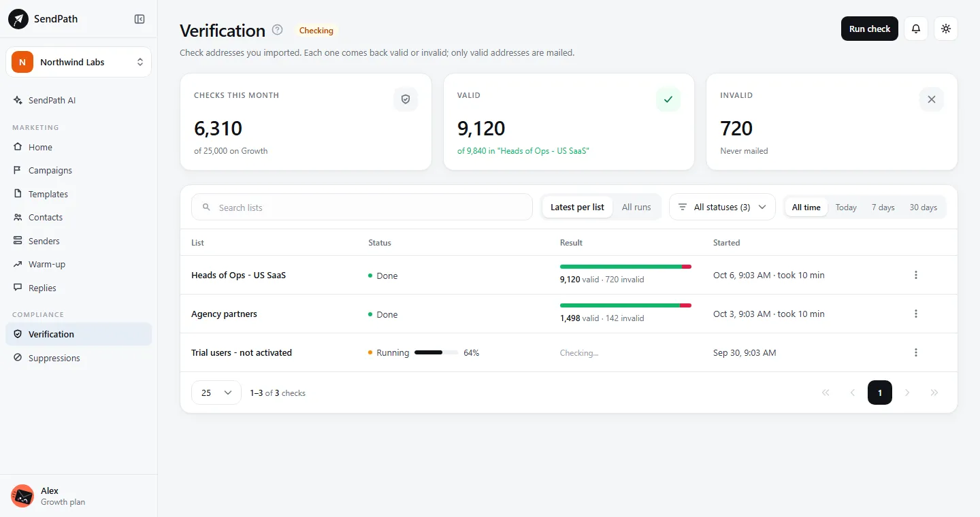Click the Checking status badge
The height and width of the screenshot is (517, 980).
pyautogui.click(x=316, y=31)
